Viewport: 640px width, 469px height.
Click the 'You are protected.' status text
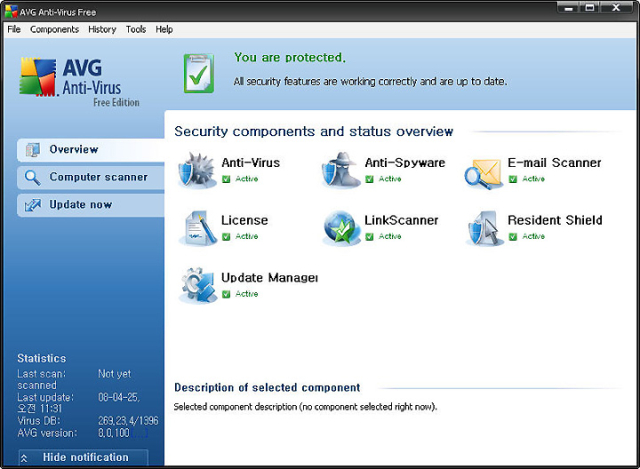pyautogui.click(x=290, y=58)
